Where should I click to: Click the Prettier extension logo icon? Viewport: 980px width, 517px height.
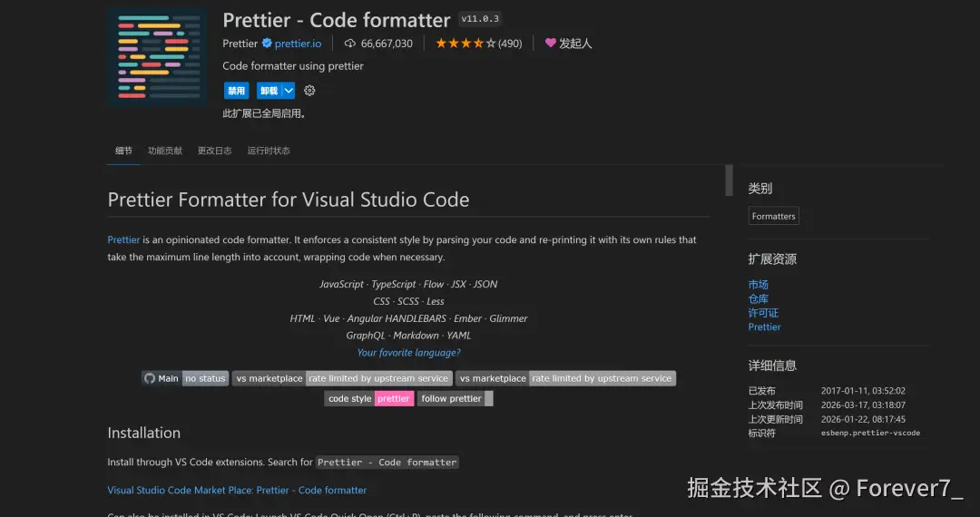pos(159,56)
